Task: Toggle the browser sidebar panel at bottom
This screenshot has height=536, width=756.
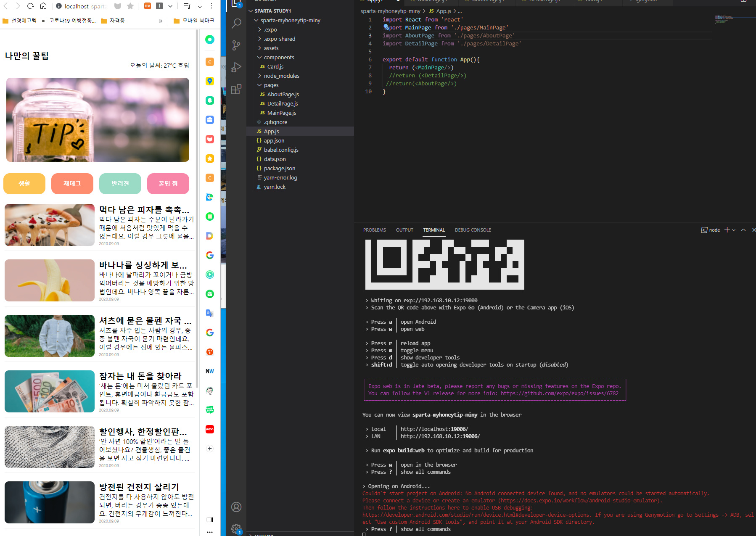Action: click(x=210, y=520)
